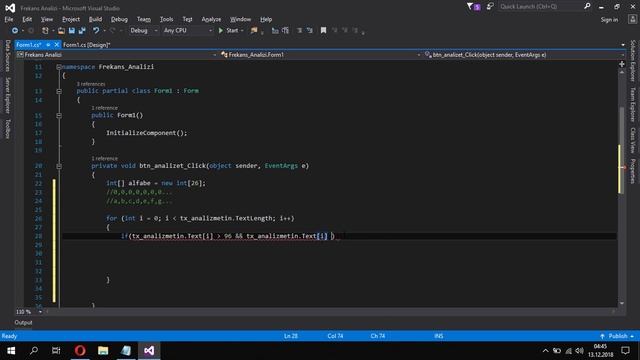
Task: Toggle the pin on the Form1.cs tab
Action: pyautogui.click(x=48, y=45)
